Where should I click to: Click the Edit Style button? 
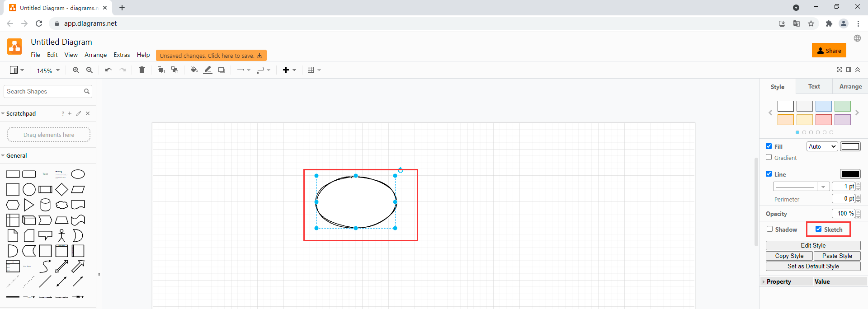coord(813,245)
